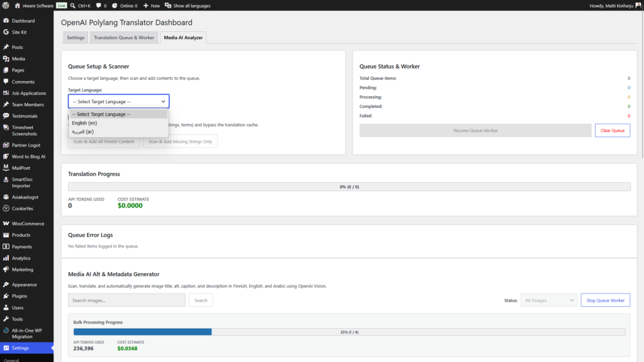Open Word to Blog AI icon

pos(6,156)
